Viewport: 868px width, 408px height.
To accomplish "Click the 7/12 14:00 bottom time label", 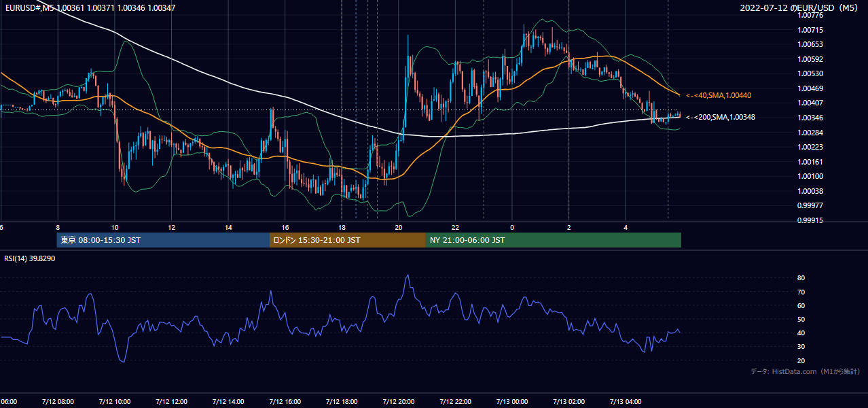I will 228,402.
